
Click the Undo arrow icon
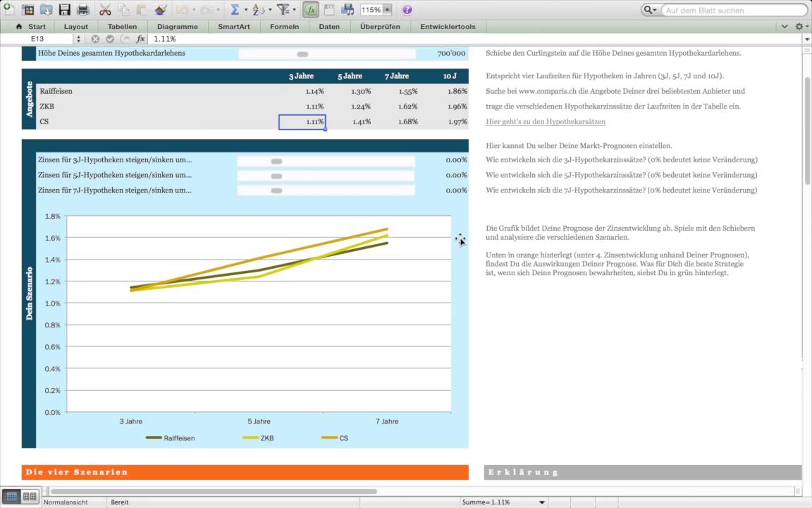coord(182,9)
